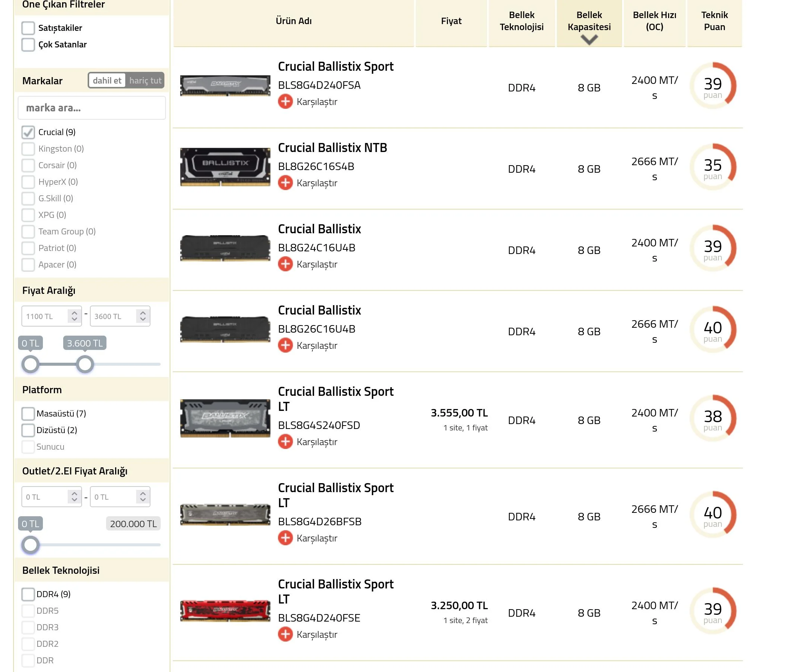
Task: Switch brand mode to hariç tut
Action: click(x=145, y=81)
